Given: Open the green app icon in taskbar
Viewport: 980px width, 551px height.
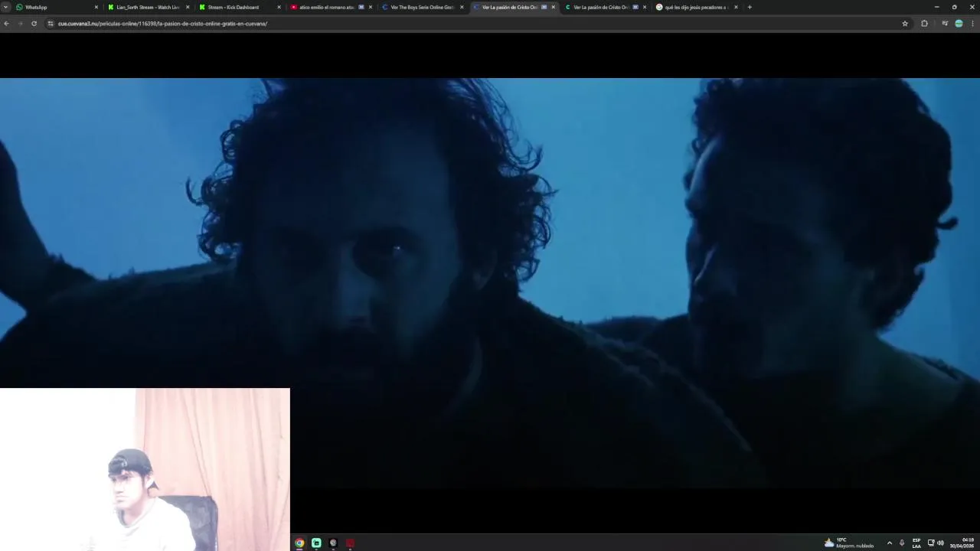Looking at the screenshot, I should pyautogui.click(x=316, y=543).
